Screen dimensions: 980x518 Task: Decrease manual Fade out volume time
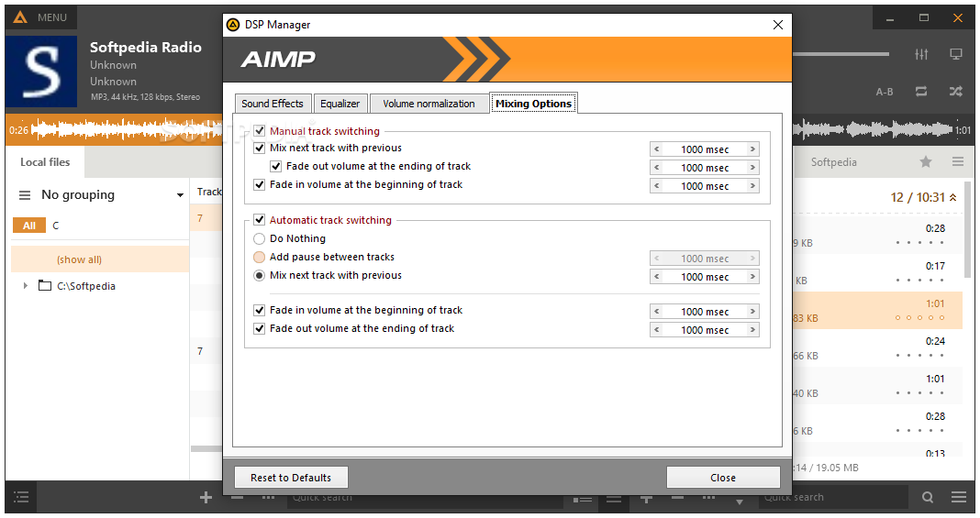(656, 167)
